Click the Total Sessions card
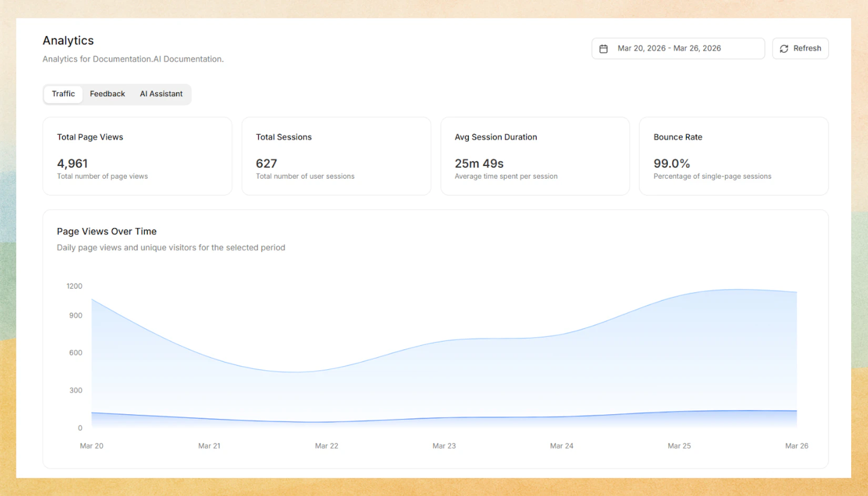 pos(336,156)
